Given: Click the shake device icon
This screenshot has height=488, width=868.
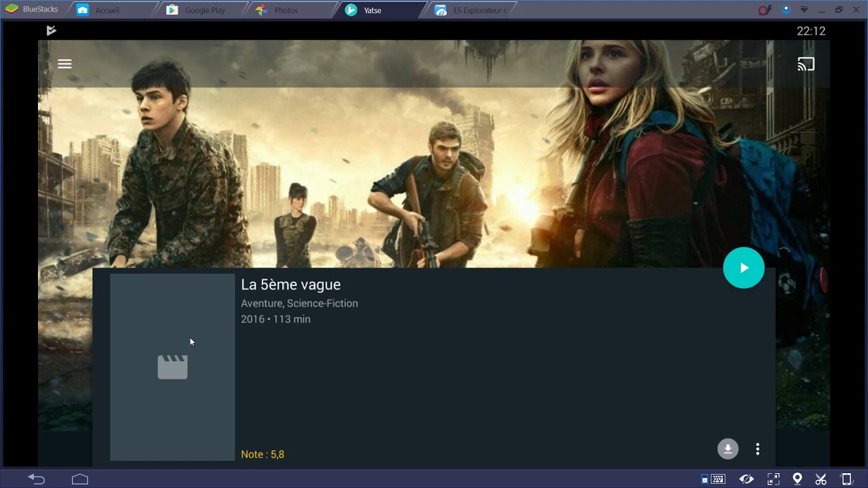Looking at the screenshot, I should pos(846,479).
